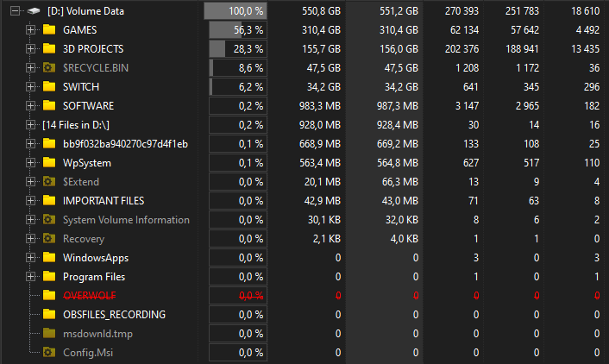Click the Program Files folder icon
This screenshot has height=364, width=609.
[x=49, y=276]
